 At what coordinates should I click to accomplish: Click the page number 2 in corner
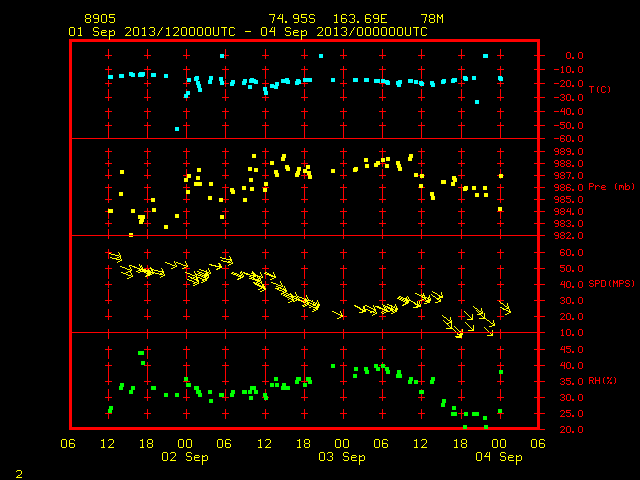[19, 474]
